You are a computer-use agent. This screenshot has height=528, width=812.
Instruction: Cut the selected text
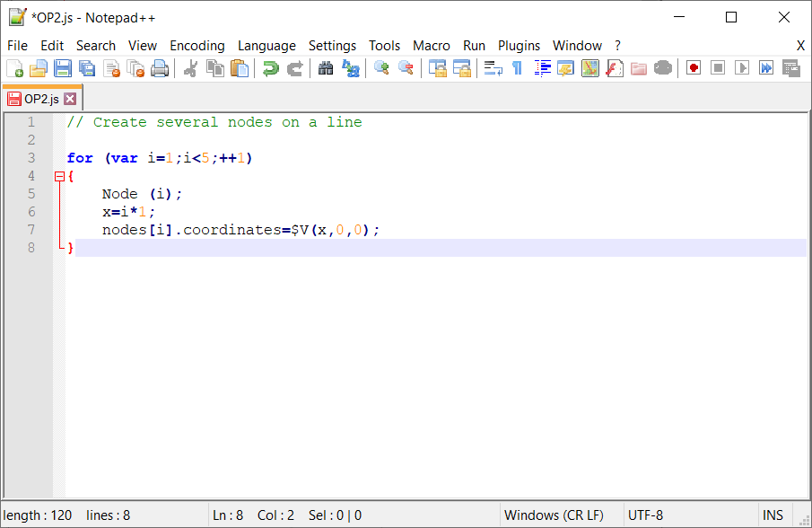coord(192,67)
